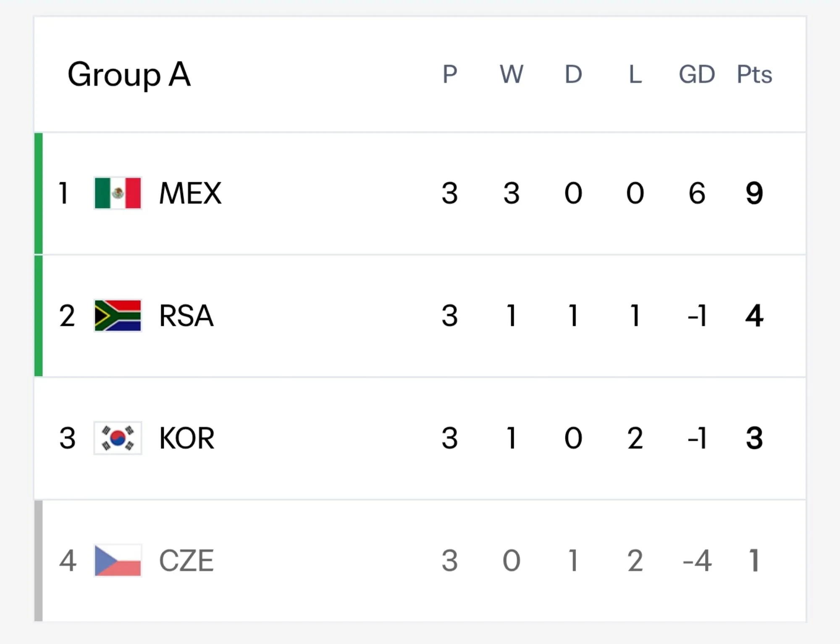Click the L column header

click(635, 74)
